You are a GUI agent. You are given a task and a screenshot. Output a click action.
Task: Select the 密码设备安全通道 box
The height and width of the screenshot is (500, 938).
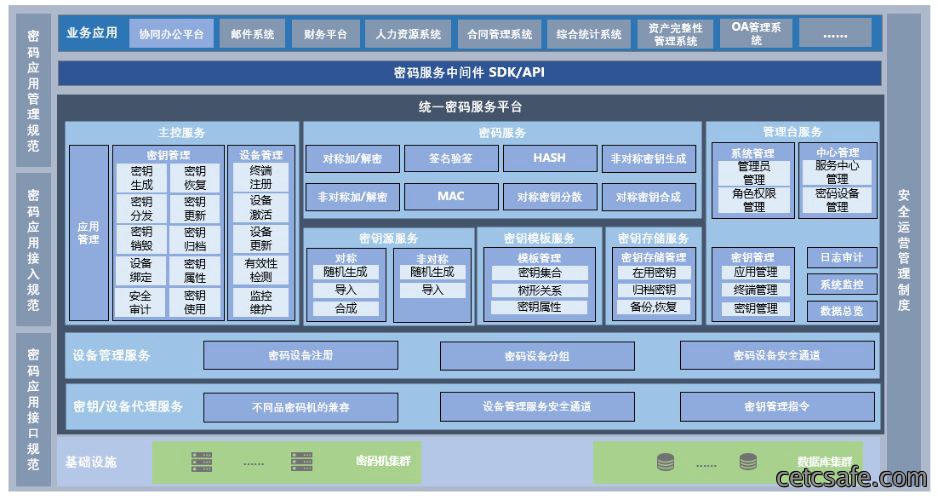click(777, 356)
